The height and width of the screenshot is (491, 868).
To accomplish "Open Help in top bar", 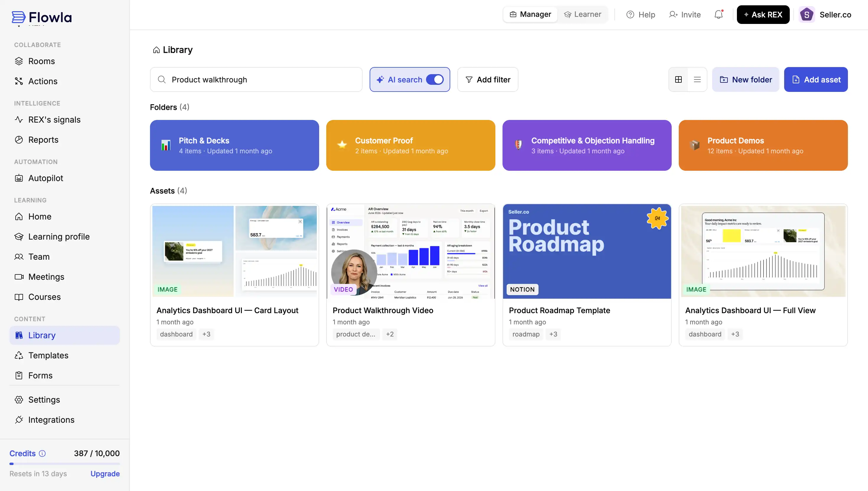I will tap(641, 14).
